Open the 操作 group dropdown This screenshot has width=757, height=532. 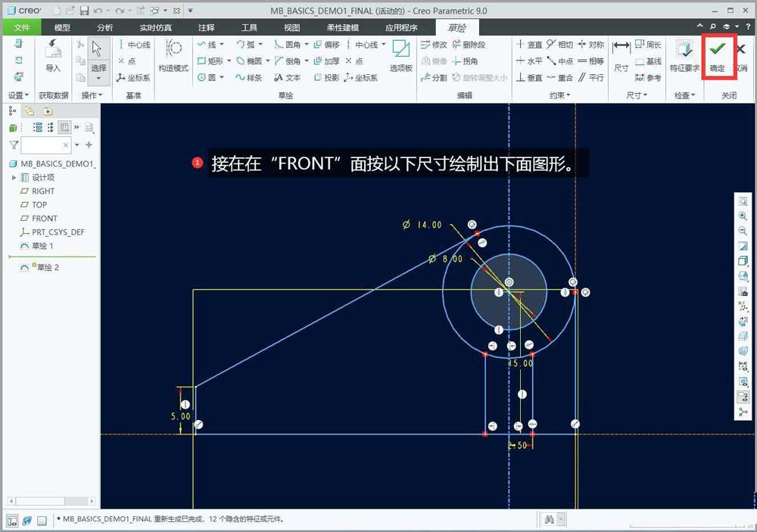click(92, 95)
